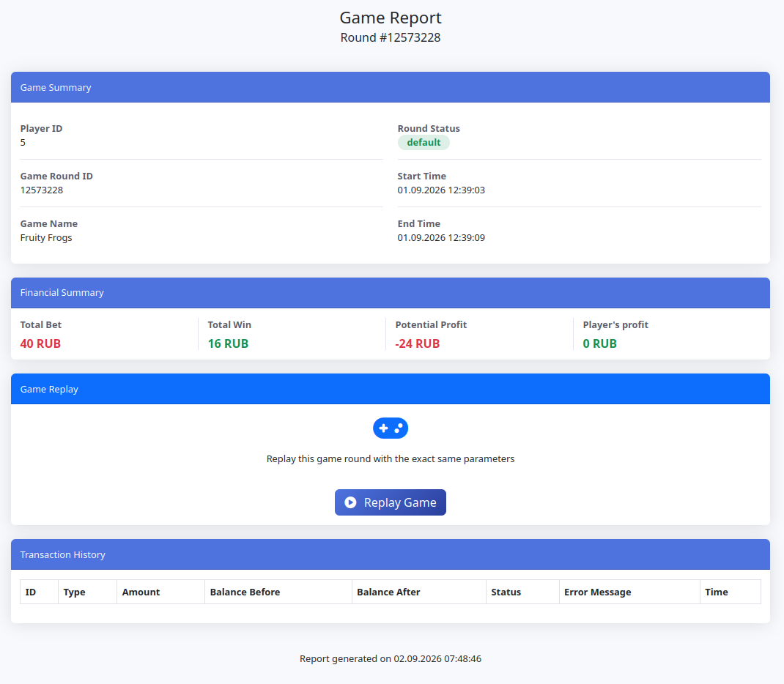
Task: Click the Game Round ID label
Action: click(56, 176)
